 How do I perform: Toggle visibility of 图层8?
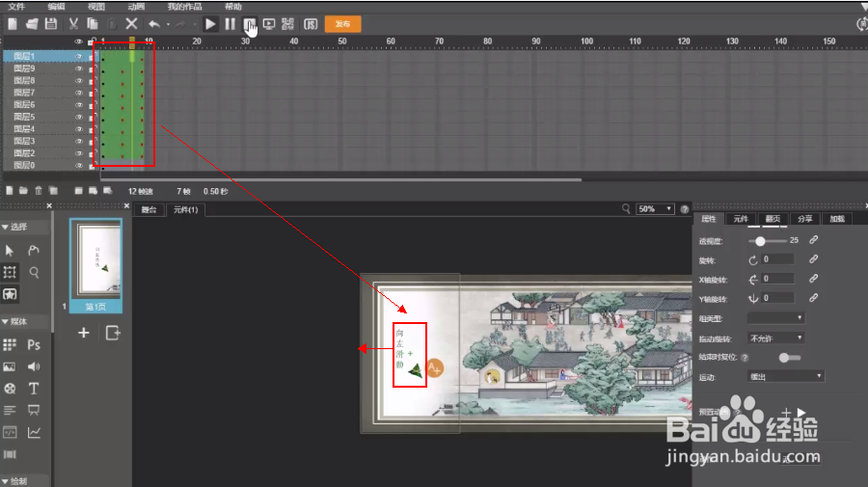79,81
